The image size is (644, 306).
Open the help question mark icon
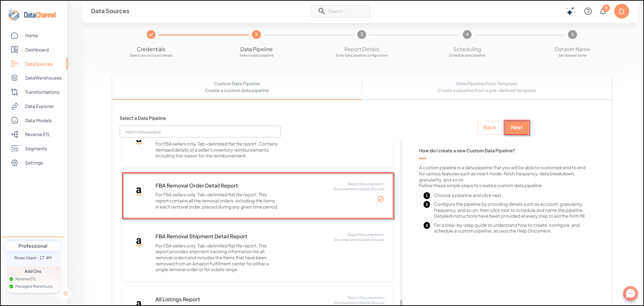[x=588, y=11]
